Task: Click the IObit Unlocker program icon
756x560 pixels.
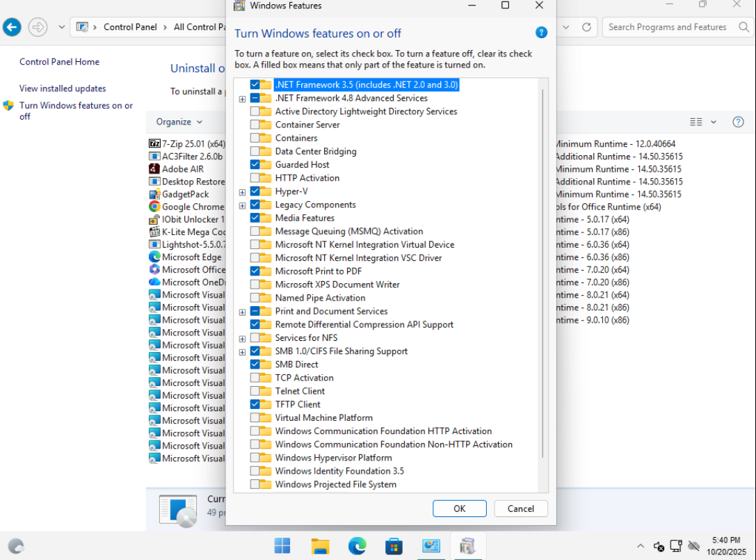Action: pyautogui.click(x=154, y=219)
